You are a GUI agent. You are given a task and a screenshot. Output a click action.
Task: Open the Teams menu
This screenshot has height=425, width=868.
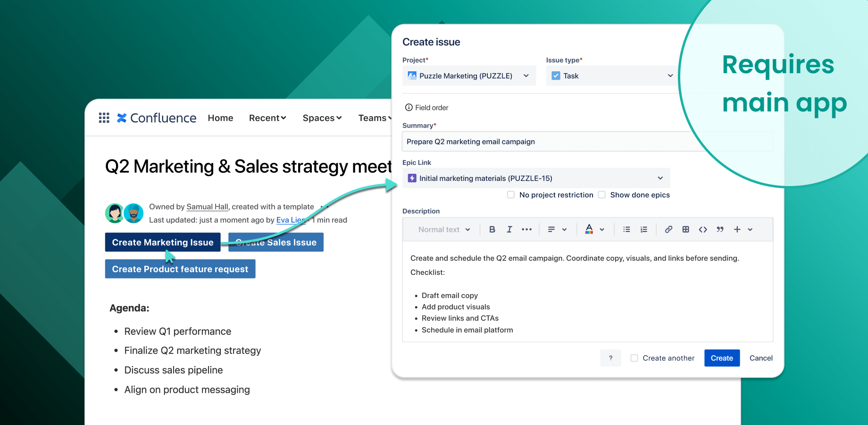375,118
